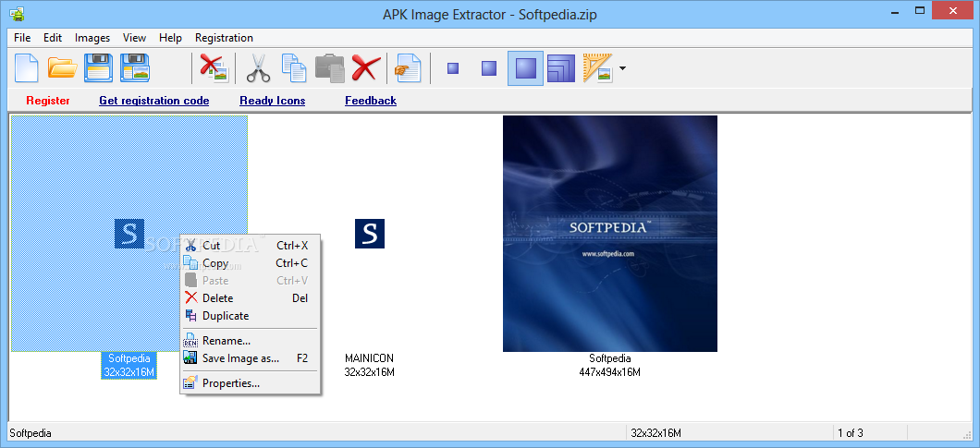Open the Images menu

coord(92,38)
